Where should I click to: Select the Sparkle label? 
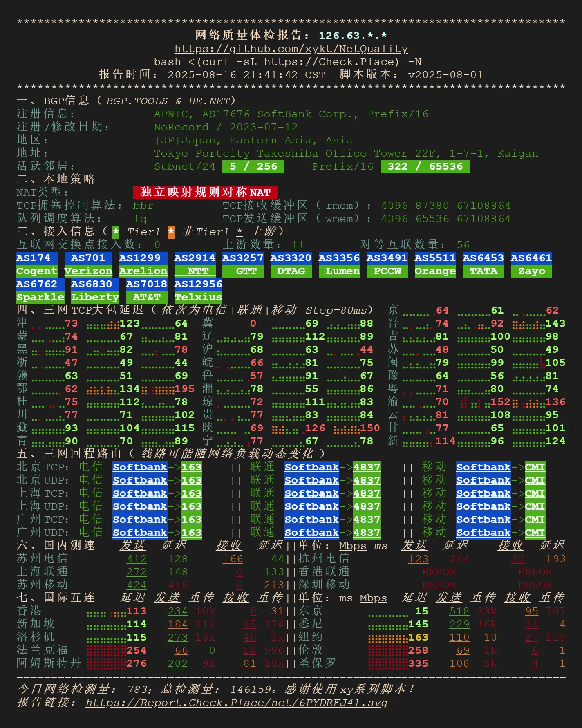[x=40, y=297]
